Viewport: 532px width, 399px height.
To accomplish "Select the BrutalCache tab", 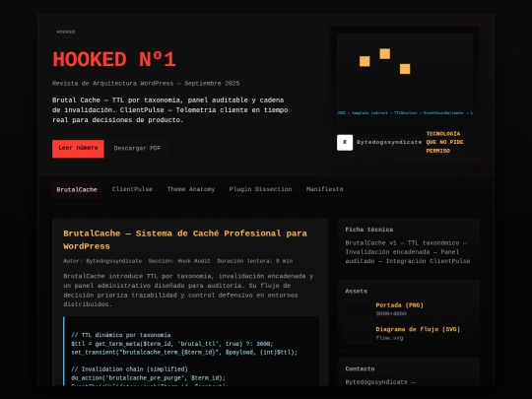I will (x=77, y=190).
